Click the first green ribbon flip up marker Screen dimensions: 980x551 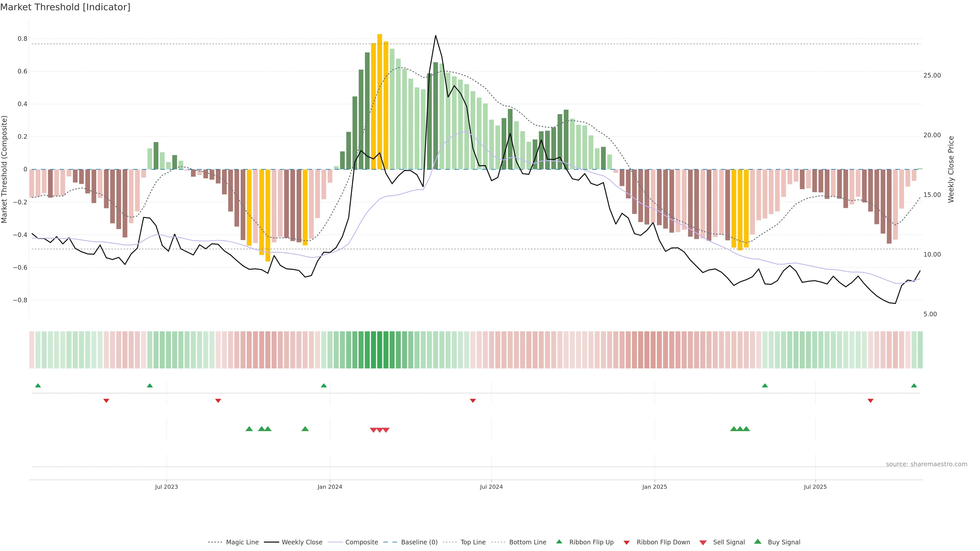[x=38, y=386]
